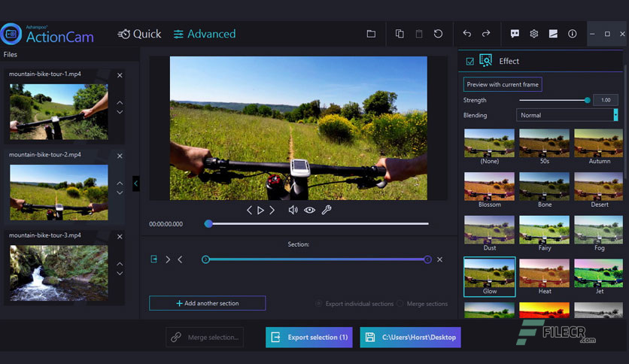629x364 pixels.
Task: Apply the Fog effect
Action: (x=599, y=233)
